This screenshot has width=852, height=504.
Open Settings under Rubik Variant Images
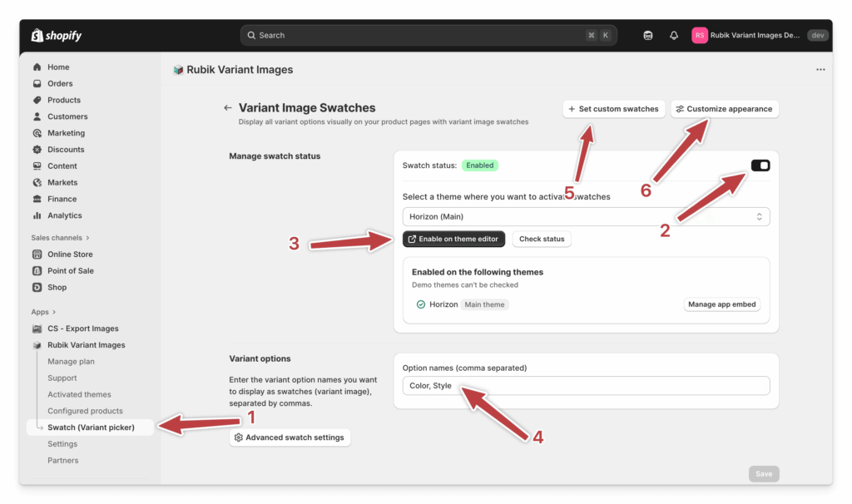point(62,444)
